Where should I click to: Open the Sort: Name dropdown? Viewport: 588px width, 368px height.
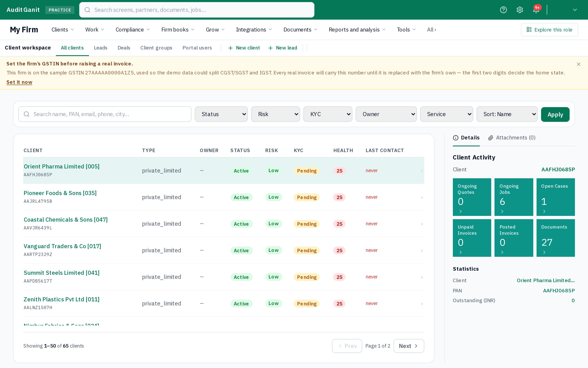point(507,114)
